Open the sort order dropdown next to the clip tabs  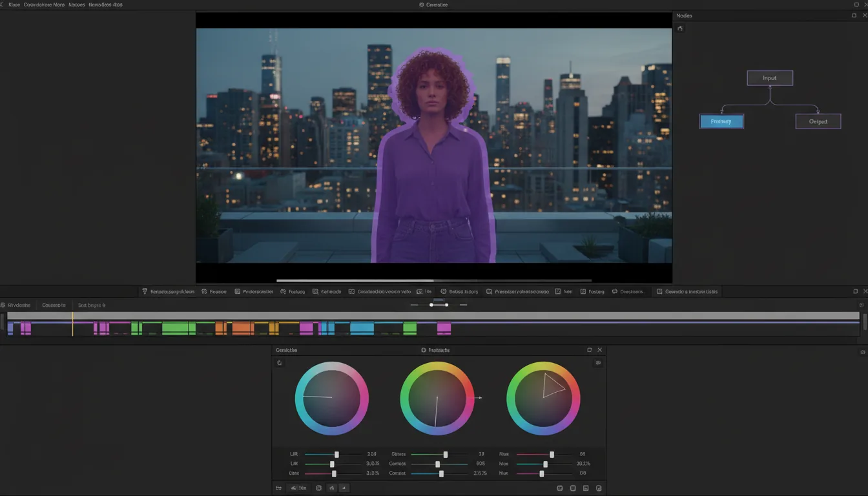pos(91,305)
